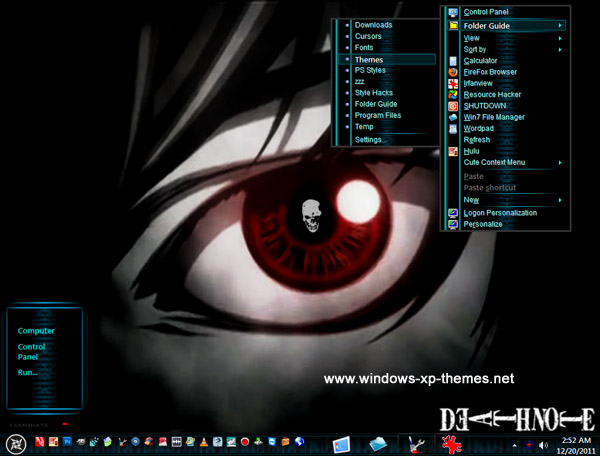Click the Firefox icon in context menu
Screen dimensions: 600x456
pos(453,72)
